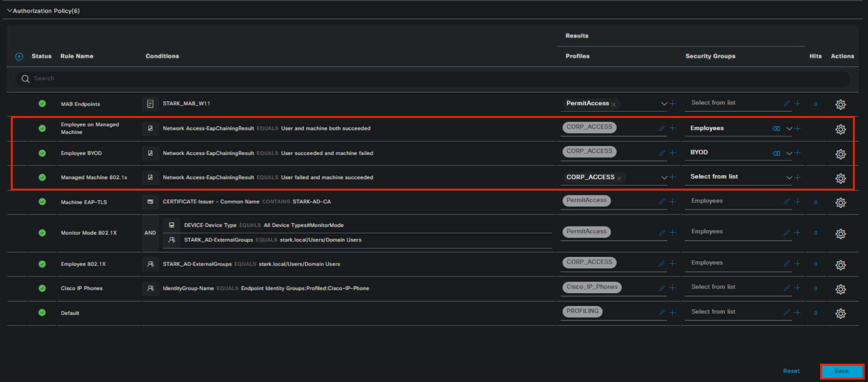Toggle status of Employee BYOD rule

(x=42, y=153)
